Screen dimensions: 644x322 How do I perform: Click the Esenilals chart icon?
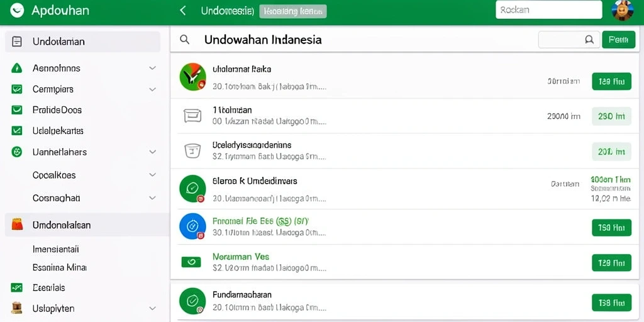click(17, 288)
